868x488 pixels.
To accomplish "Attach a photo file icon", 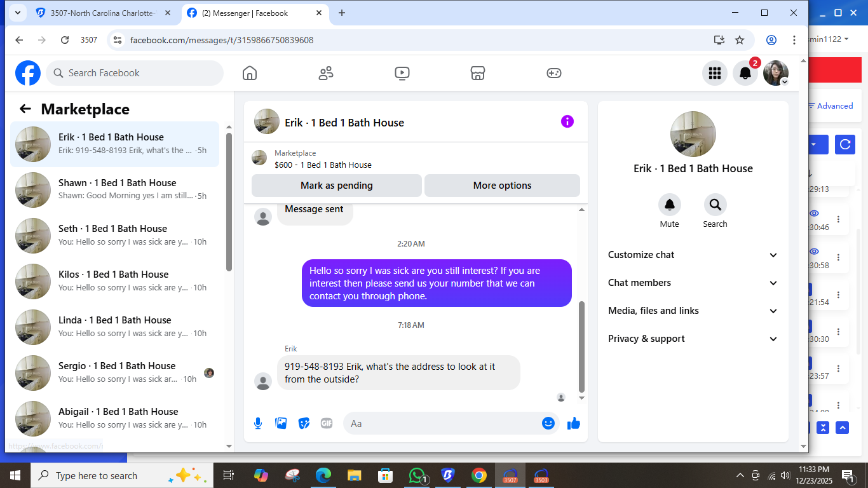I will tap(281, 423).
